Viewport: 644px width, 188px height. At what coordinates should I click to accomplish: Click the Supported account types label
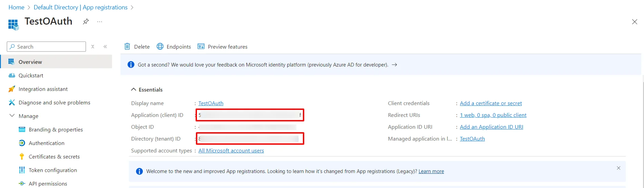[x=161, y=150]
